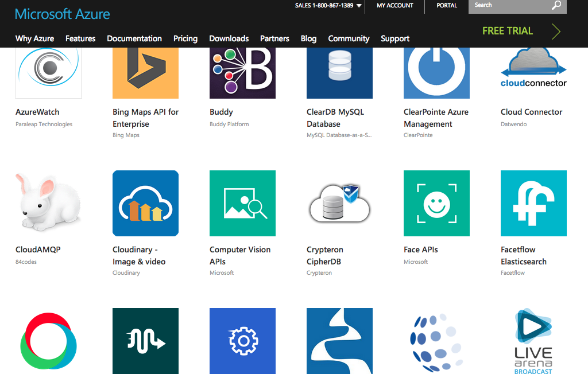Click the search magnifying glass icon
Viewport: 588px width, 378px height.
[556, 6]
